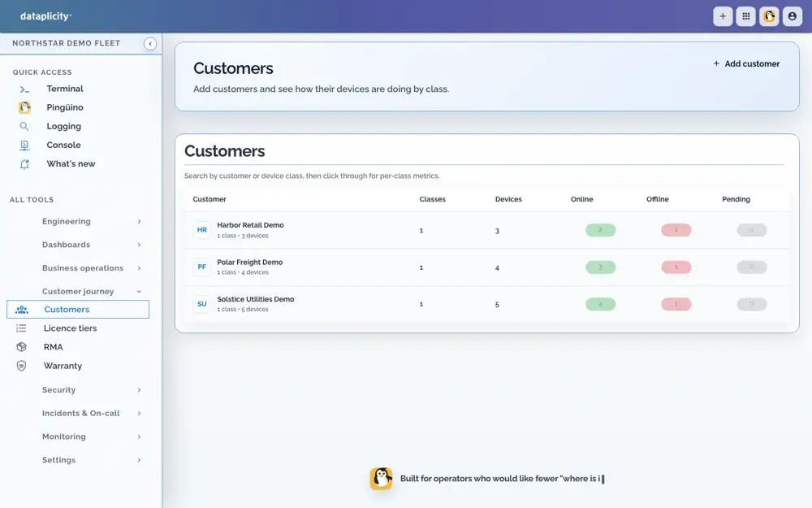Click the Add customer button
The image size is (812, 508).
[746, 63]
